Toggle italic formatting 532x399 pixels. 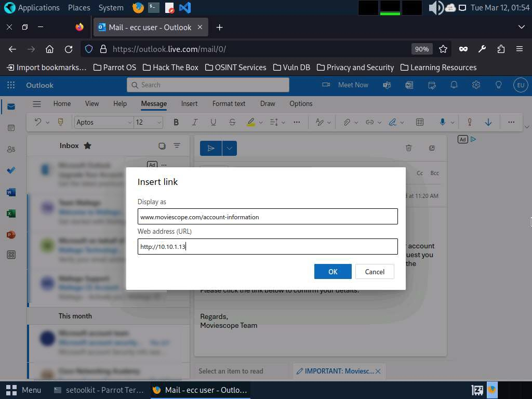click(195, 122)
